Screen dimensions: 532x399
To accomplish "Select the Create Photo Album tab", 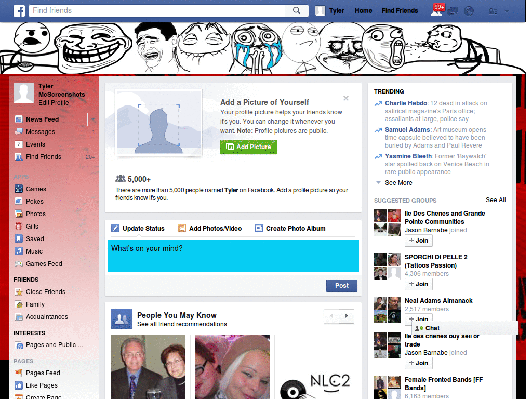I will tap(290, 229).
